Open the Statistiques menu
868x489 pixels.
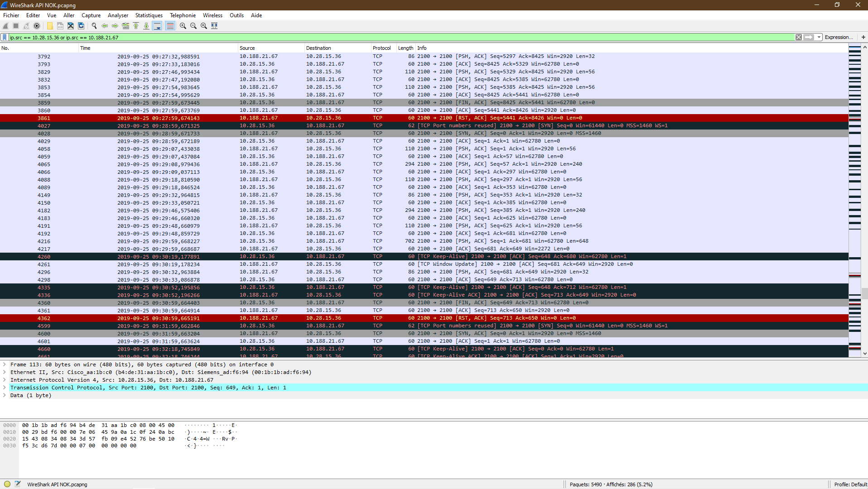tap(149, 15)
